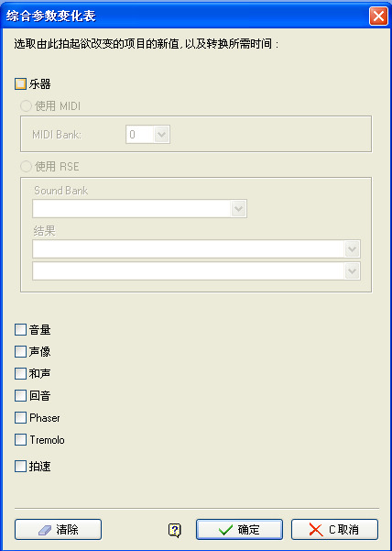392x551 pixels.
Task: Open the second 结果 dropdown arrow
Action: pos(353,271)
